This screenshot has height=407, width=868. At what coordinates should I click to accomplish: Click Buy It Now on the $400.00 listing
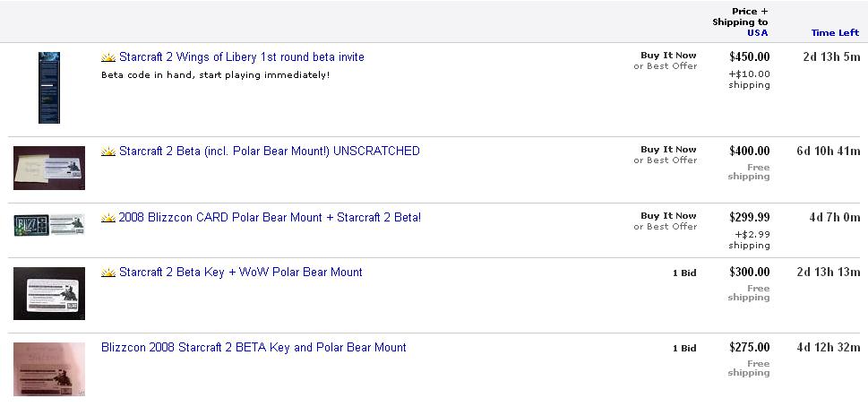click(668, 150)
